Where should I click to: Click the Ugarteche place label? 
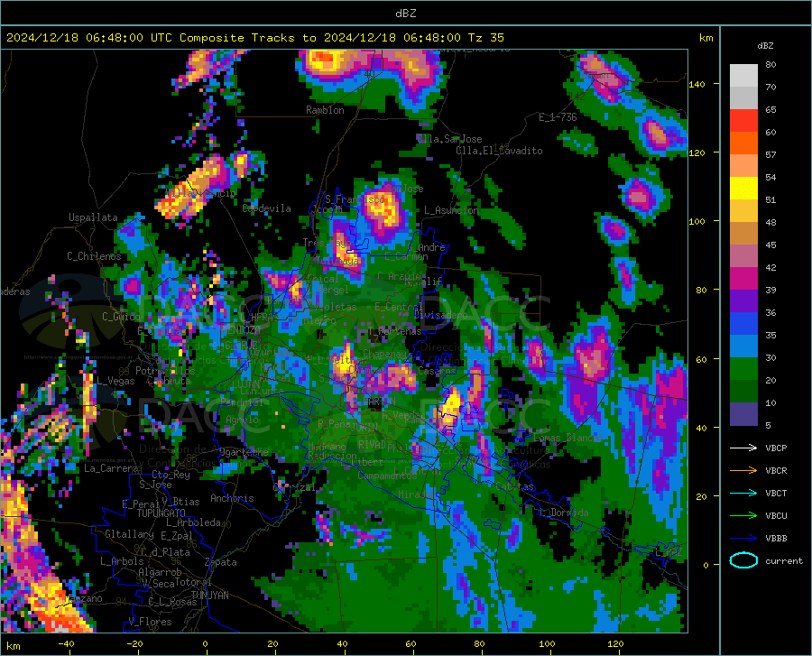point(244,452)
